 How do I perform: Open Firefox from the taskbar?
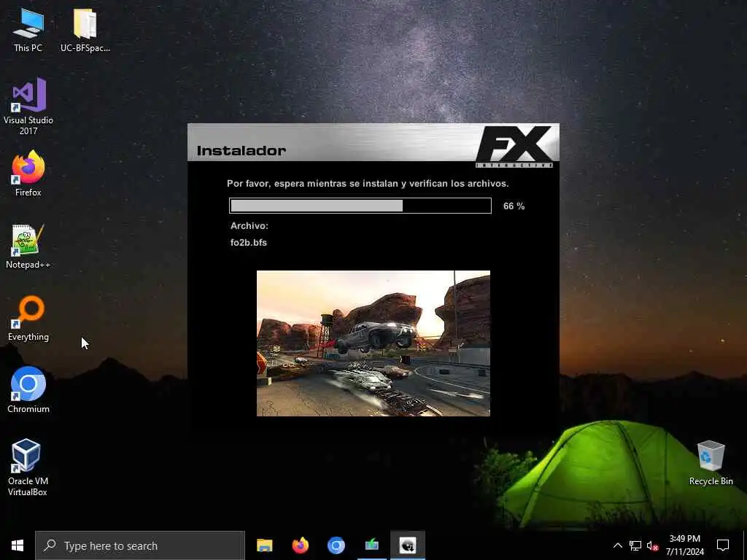pos(300,545)
